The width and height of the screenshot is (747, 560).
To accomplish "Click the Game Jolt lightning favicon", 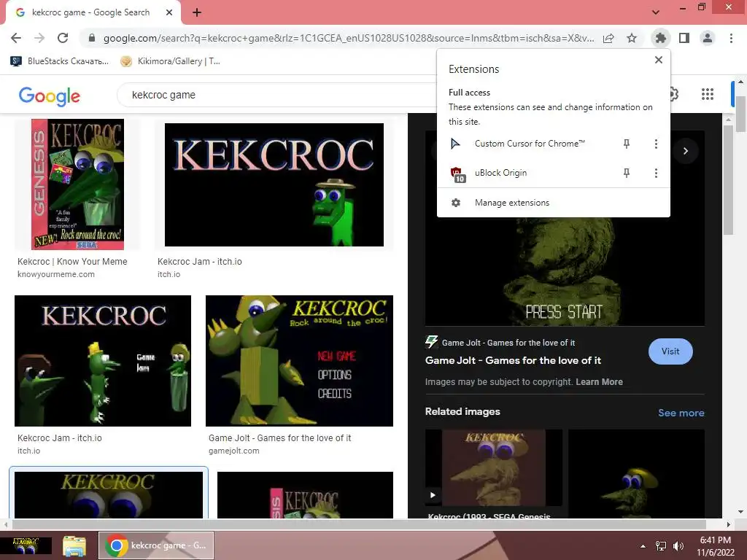I will click(431, 342).
